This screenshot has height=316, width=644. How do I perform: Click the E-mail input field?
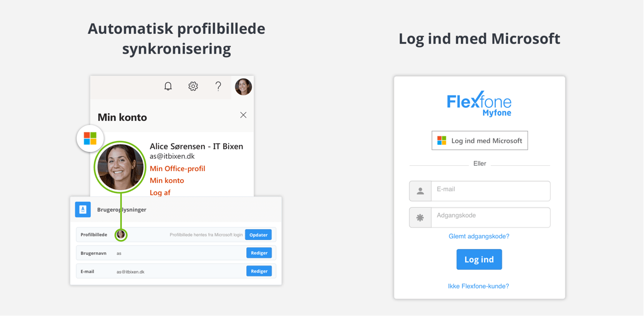[x=491, y=190]
